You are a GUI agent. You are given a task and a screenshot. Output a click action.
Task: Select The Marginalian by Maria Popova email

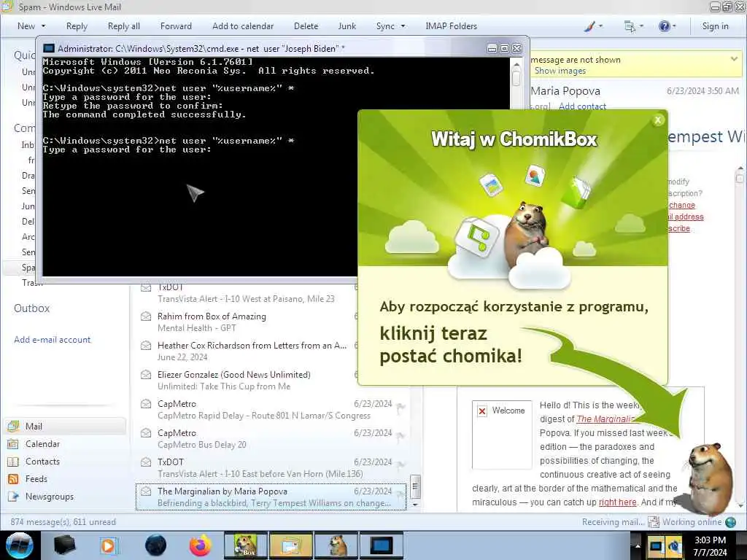(x=271, y=497)
